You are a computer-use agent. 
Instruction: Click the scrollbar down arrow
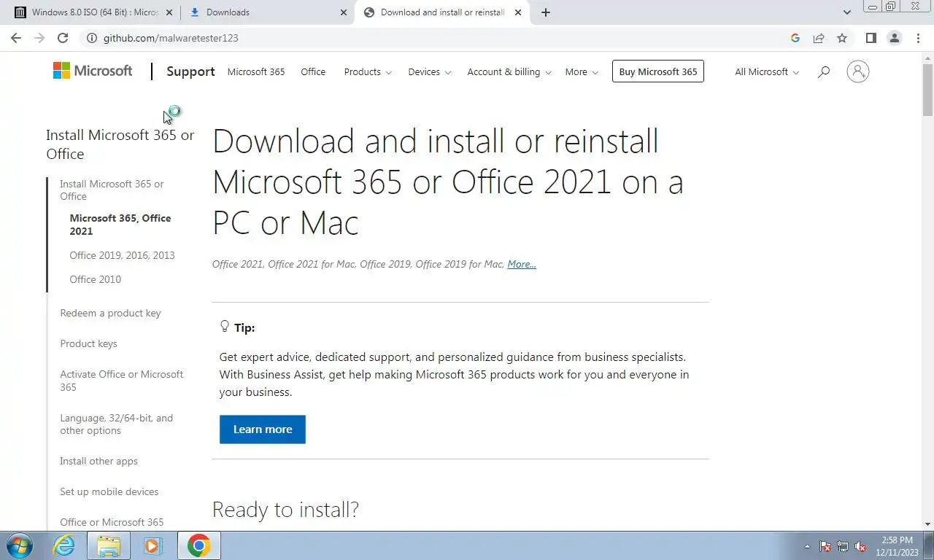[x=927, y=524]
